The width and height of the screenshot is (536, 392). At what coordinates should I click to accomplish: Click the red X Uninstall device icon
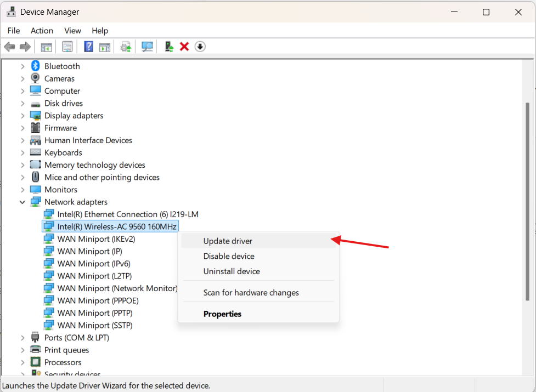point(184,47)
